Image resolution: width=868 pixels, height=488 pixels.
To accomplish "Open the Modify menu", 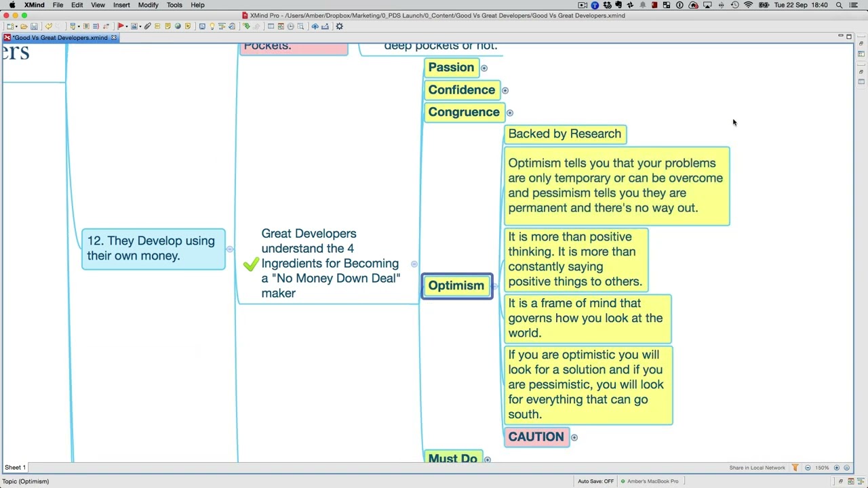I will (x=148, y=5).
